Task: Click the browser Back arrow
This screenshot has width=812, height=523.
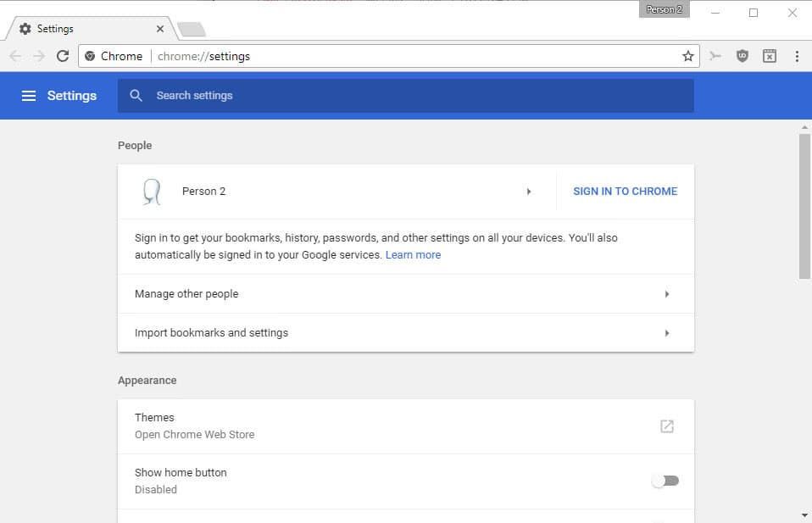Action: 15,56
